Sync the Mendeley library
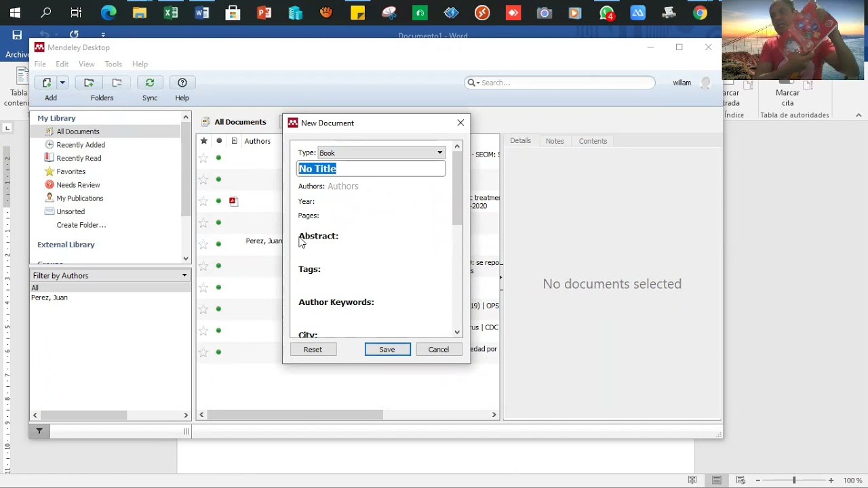Image resolution: width=868 pixels, height=488 pixels. point(150,83)
